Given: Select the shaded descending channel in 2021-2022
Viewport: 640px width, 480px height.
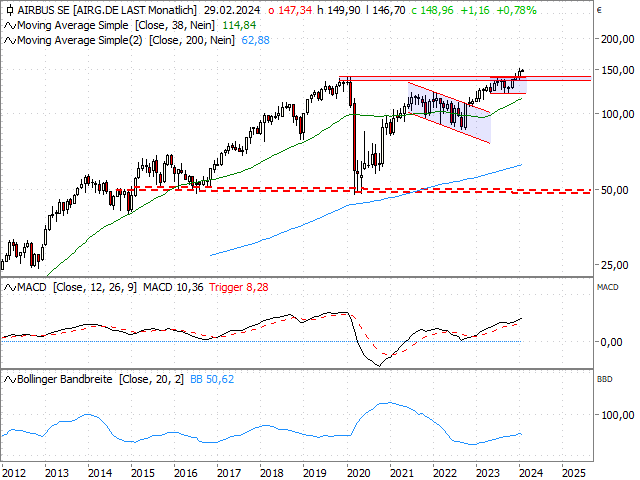Looking at the screenshot, I should [x=449, y=113].
